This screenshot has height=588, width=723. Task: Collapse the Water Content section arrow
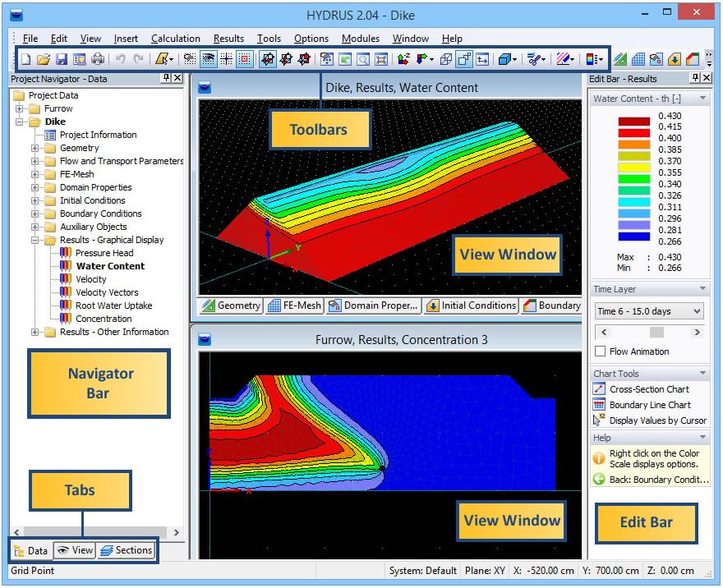(702, 98)
